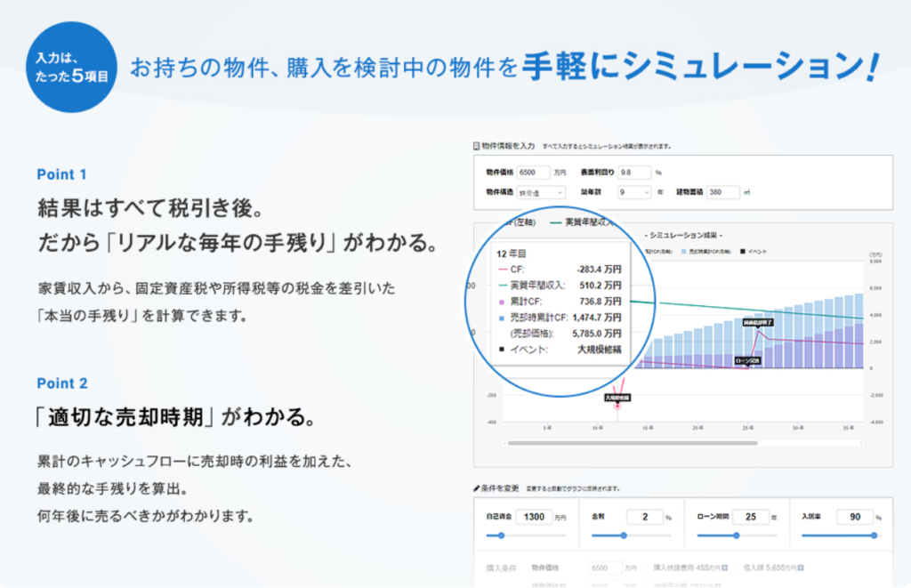Viewport: 911px width, 588px height.
Task: Click the pencil icon beside 条件を変更
Action: tap(477, 488)
